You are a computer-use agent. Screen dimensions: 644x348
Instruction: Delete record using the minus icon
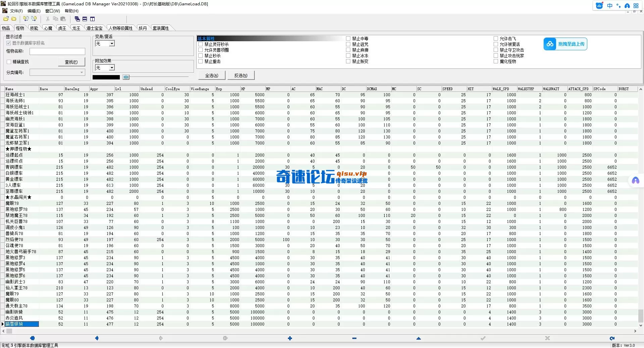(354, 338)
